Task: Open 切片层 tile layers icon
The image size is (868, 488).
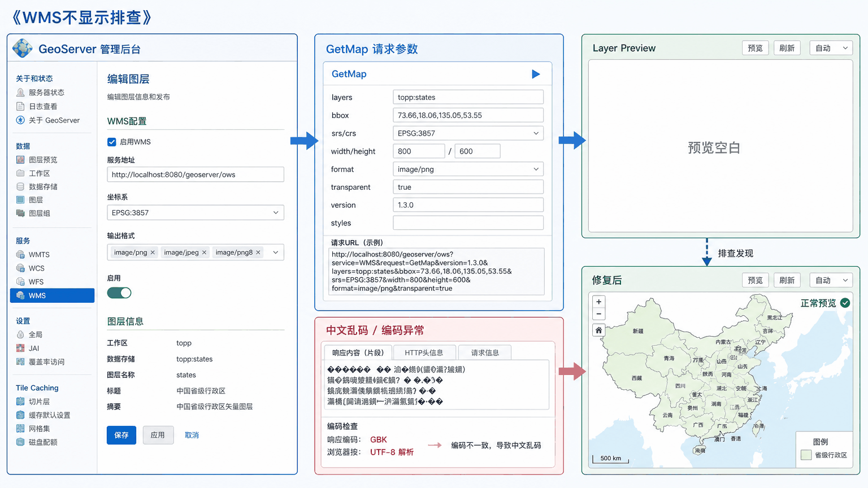Action: [x=20, y=402]
